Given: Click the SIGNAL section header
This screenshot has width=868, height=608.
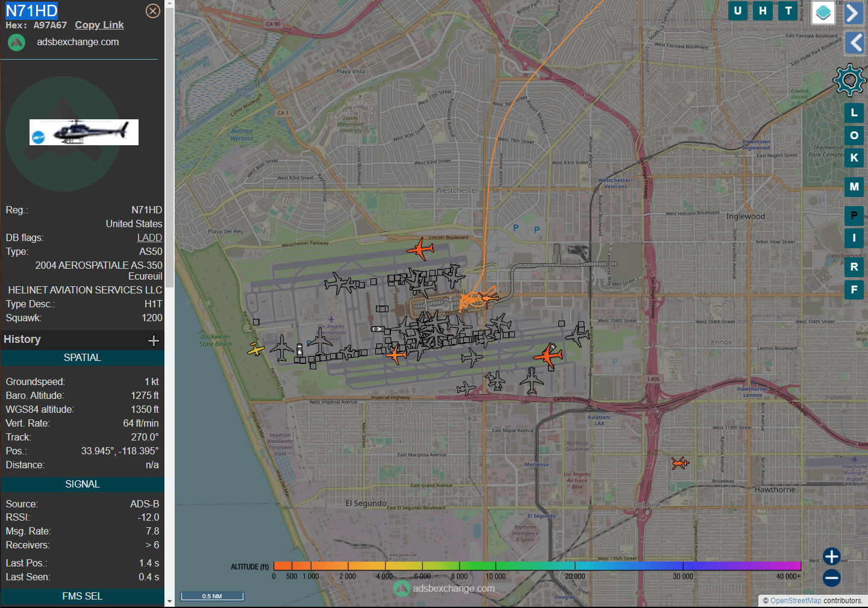Looking at the screenshot, I should point(83,484).
